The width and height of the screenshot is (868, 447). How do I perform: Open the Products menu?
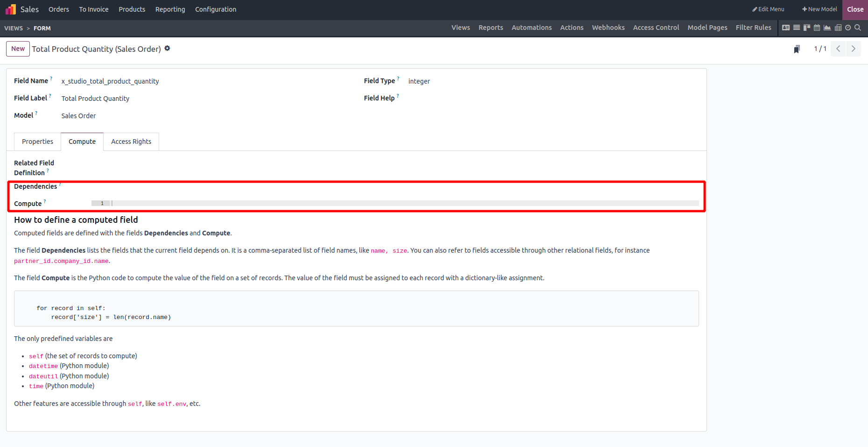(132, 9)
